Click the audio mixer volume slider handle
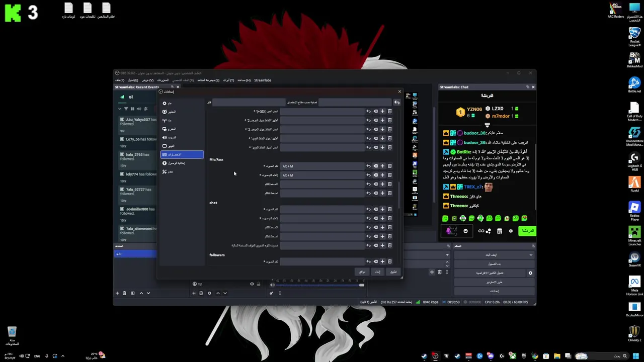Image resolution: width=644 pixels, height=362 pixels. click(361, 285)
